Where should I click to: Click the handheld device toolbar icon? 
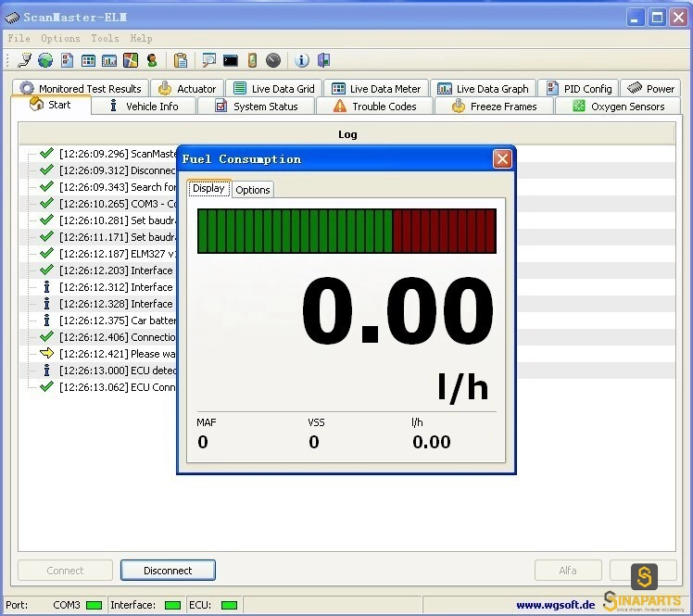252,60
